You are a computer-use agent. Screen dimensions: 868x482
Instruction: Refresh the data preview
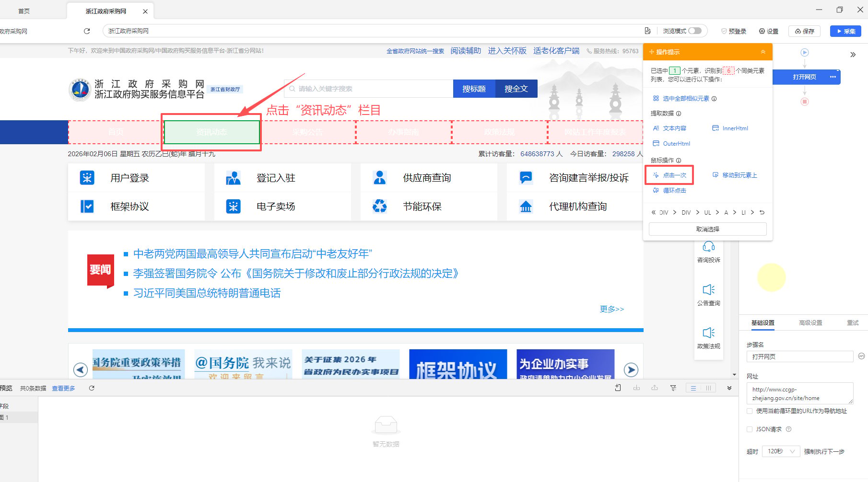tap(92, 388)
